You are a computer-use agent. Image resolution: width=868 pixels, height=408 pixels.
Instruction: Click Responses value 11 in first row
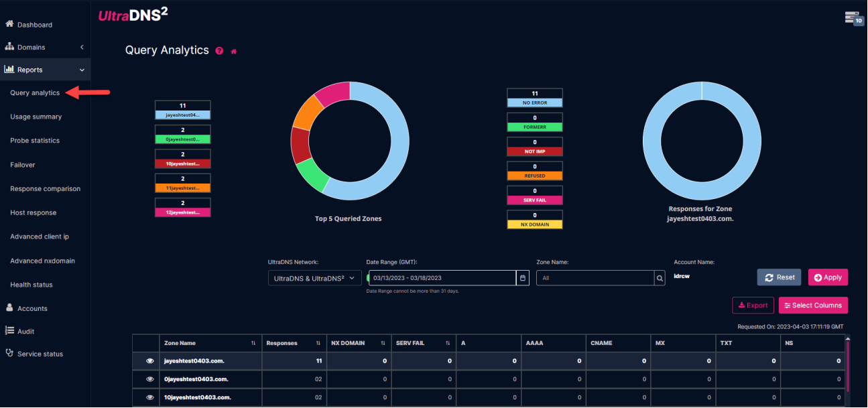click(318, 361)
